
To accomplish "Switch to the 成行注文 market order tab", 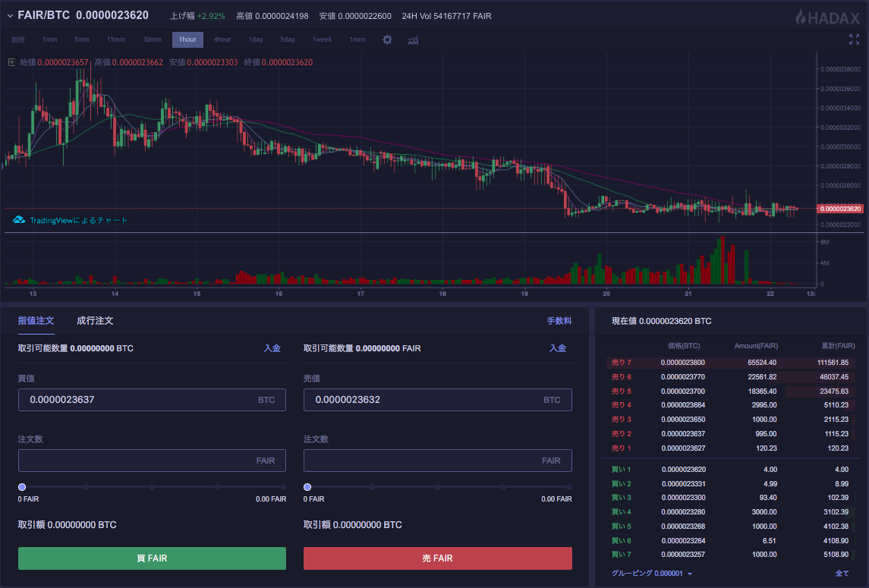I will coord(95,321).
